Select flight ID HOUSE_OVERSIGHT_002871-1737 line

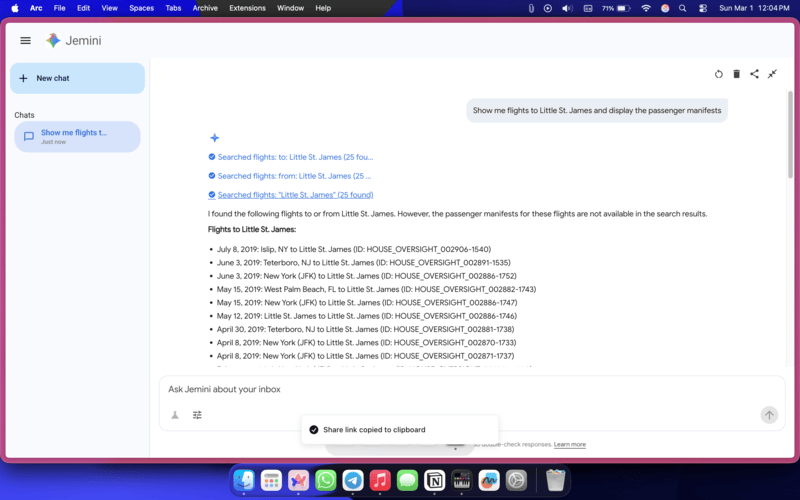tap(365, 356)
